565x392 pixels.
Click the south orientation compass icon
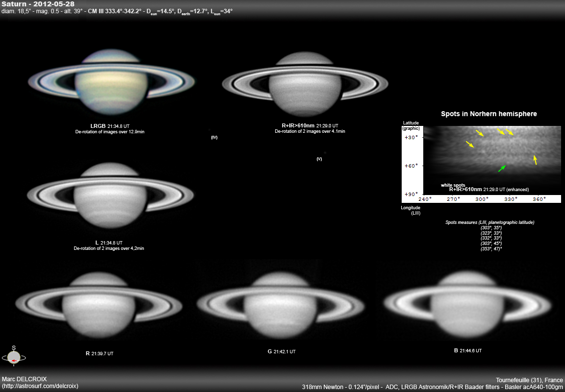click(14, 356)
